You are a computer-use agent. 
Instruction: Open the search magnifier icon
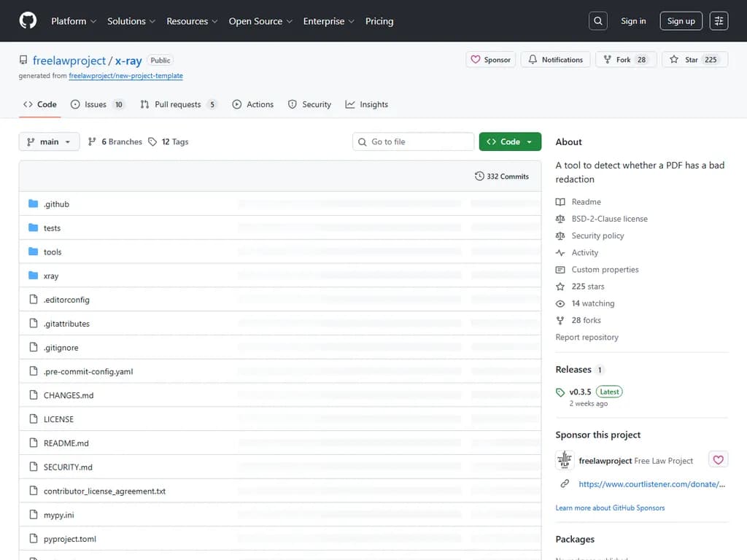click(598, 21)
